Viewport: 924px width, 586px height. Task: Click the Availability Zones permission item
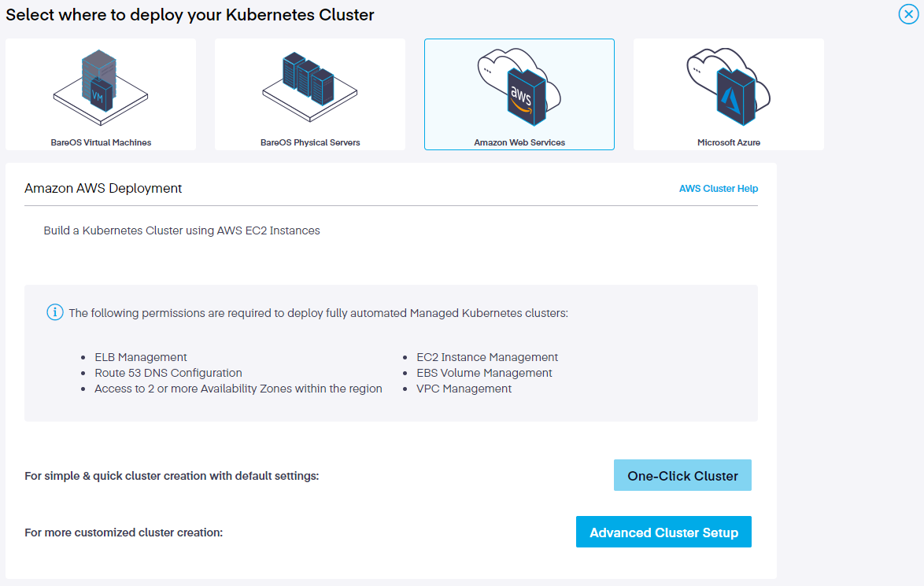pyautogui.click(x=238, y=389)
